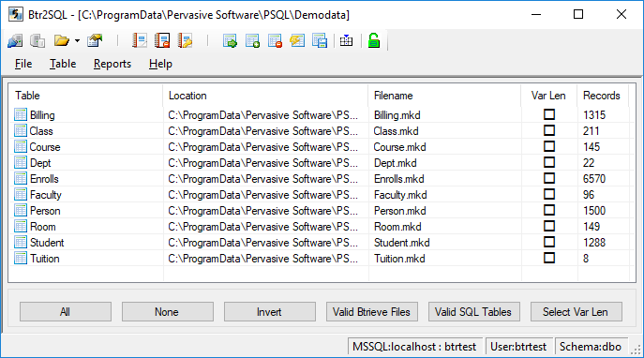Image resolution: width=644 pixels, height=358 pixels.
Task: Click the table with green arrow icon
Action: (x=230, y=40)
